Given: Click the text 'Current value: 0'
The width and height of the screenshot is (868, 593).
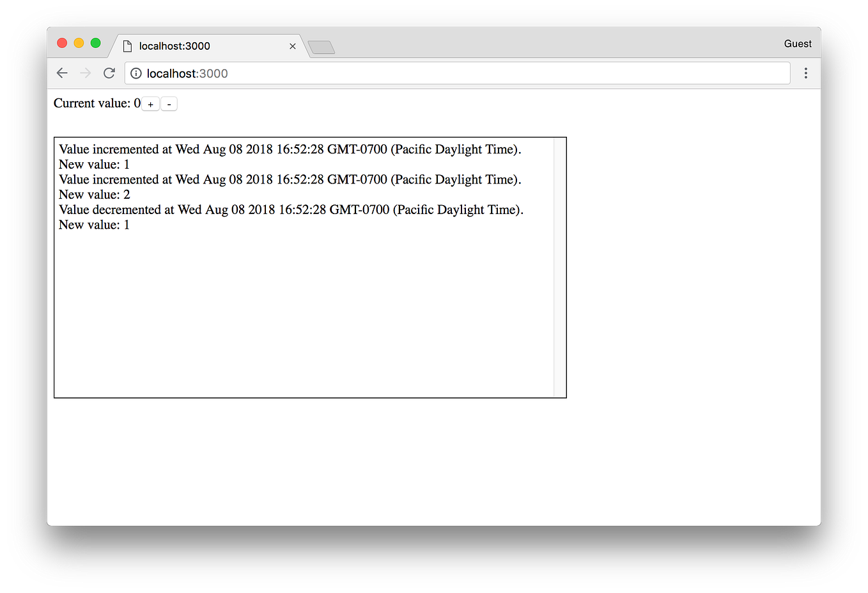Looking at the screenshot, I should [x=96, y=103].
